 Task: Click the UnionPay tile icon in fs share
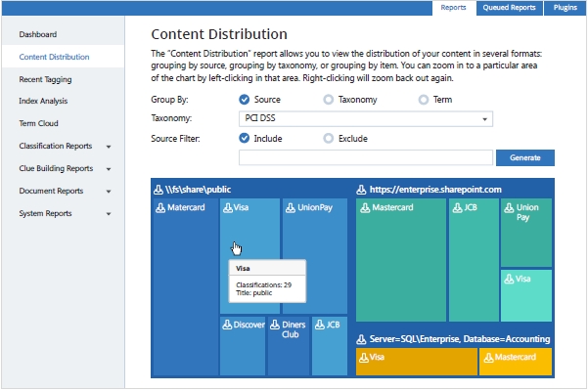(x=290, y=207)
